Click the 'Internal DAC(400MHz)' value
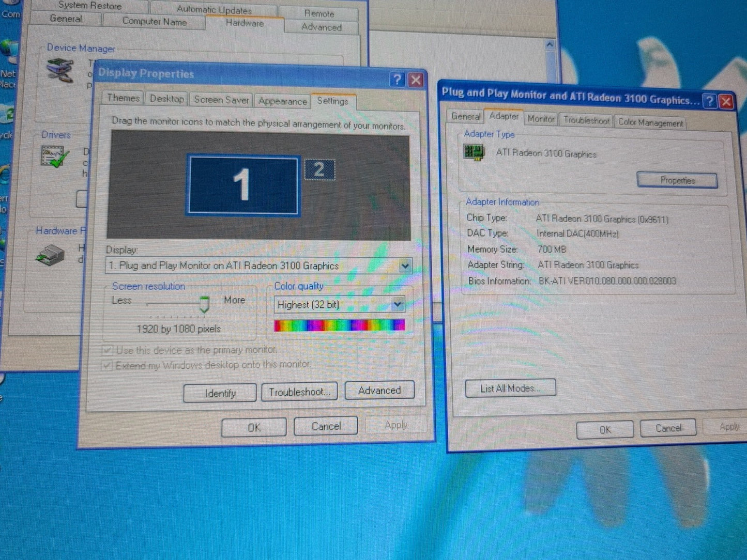Image resolution: width=747 pixels, height=560 pixels. (x=577, y=234)
